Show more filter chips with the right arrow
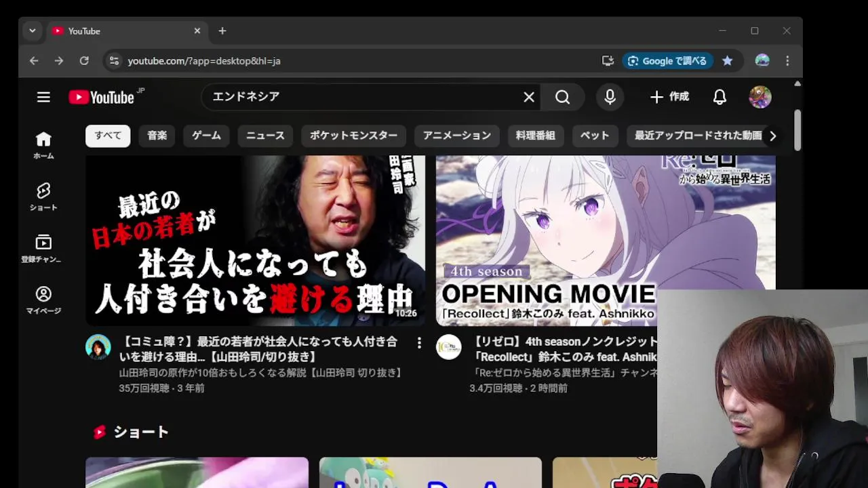868x488 pixels. [772, 136]
